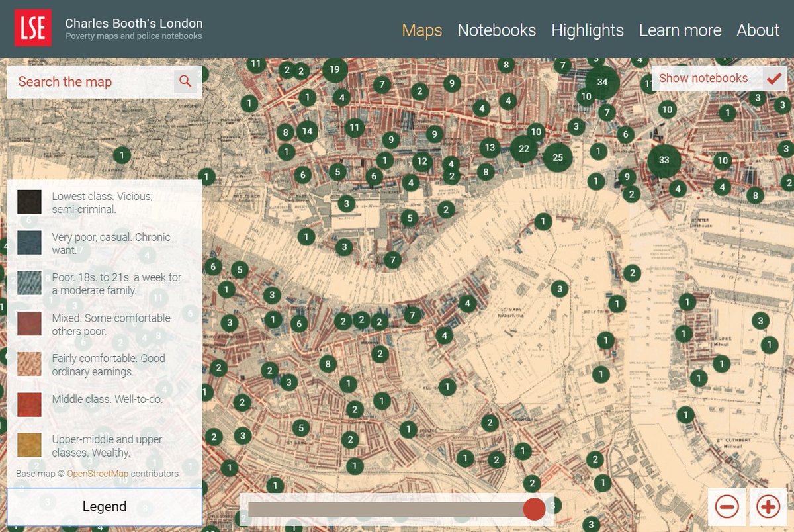Open the OpenStreetMap contributors link

(x=97, y=474)
